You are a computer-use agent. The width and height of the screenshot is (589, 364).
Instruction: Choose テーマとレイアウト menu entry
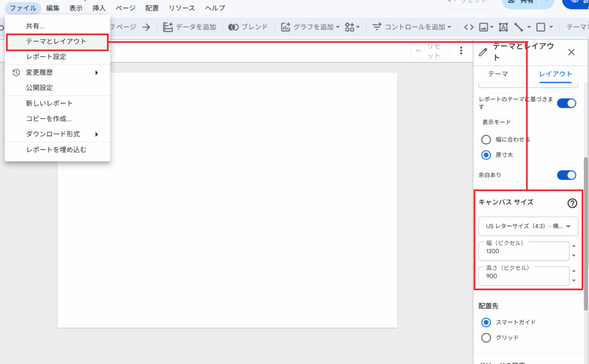tap(58, 41)
